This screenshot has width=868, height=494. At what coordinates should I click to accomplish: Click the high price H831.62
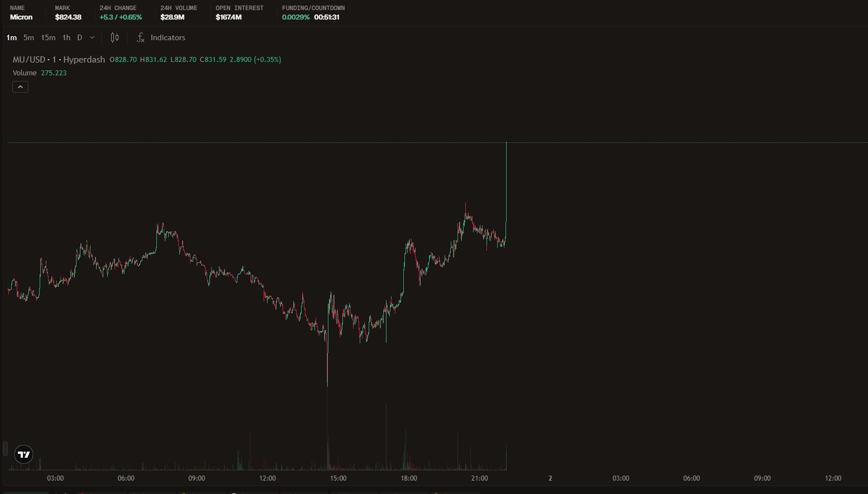154,60
